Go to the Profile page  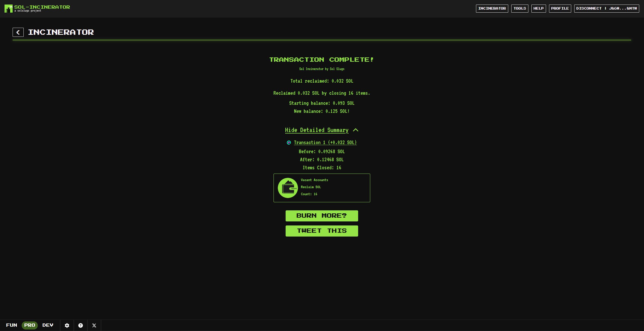coord(560,8)
